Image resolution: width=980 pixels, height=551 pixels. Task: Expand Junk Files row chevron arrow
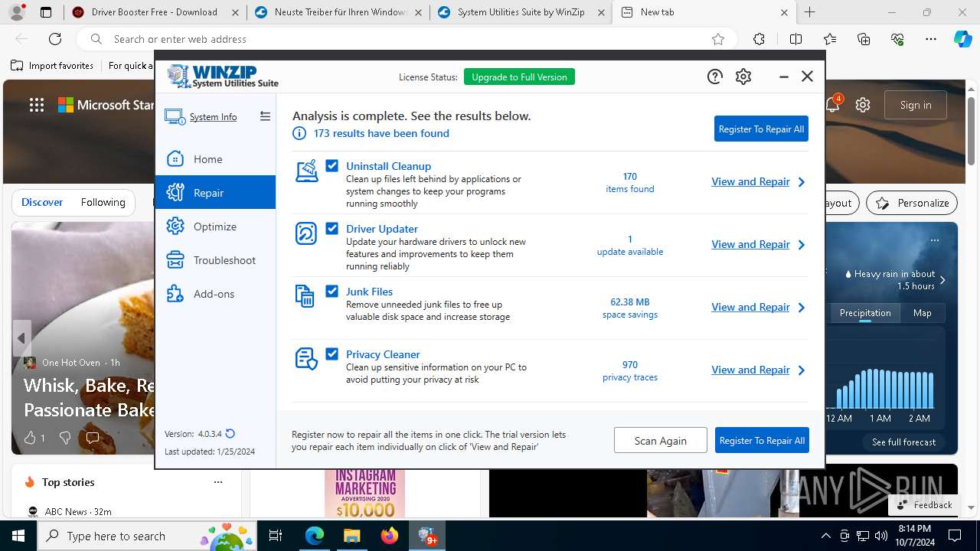pyautogui.click(x=802, y=308)
